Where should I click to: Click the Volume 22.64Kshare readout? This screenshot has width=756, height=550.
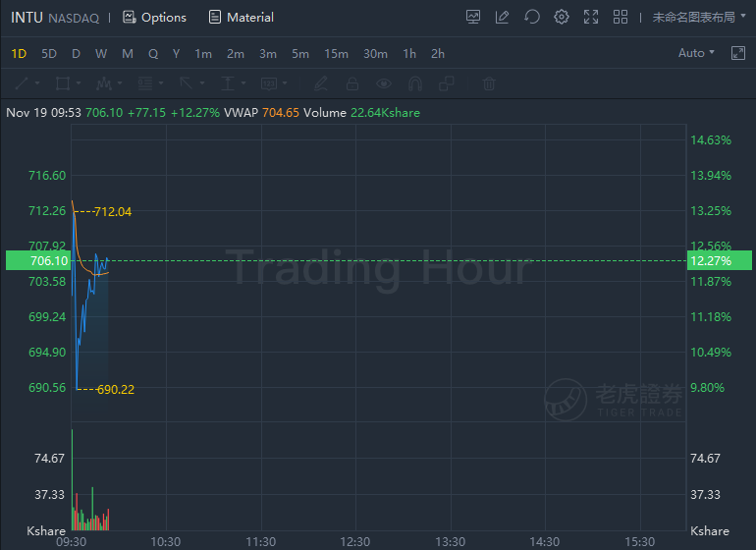361,112
